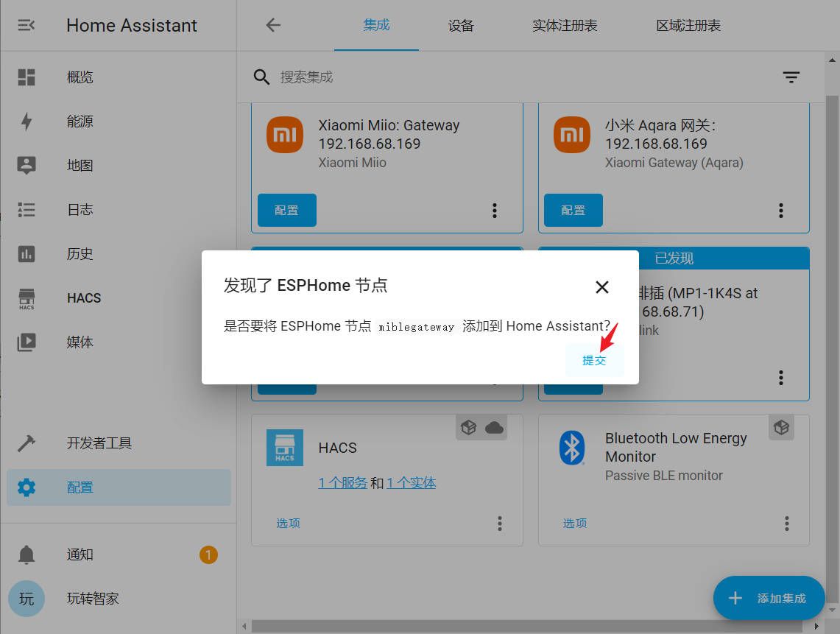
Task: Click 配置 on 小米 Aqara 网关 card
Action: point(573,210)
